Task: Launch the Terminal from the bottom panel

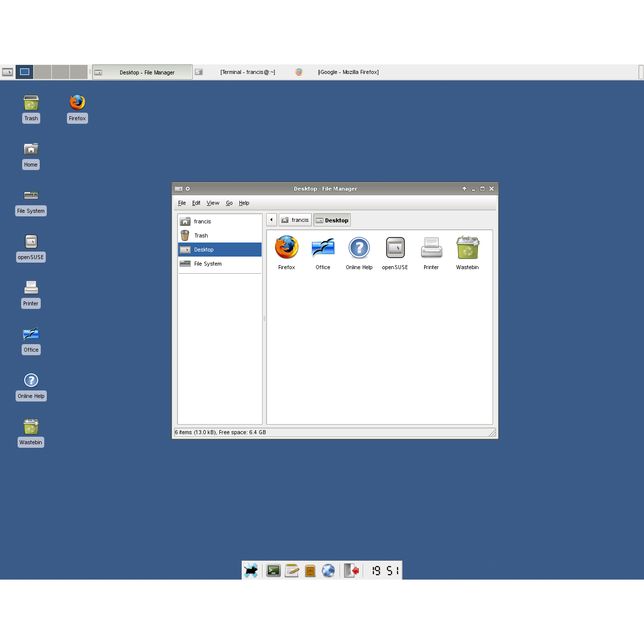Action: (273, 570)
